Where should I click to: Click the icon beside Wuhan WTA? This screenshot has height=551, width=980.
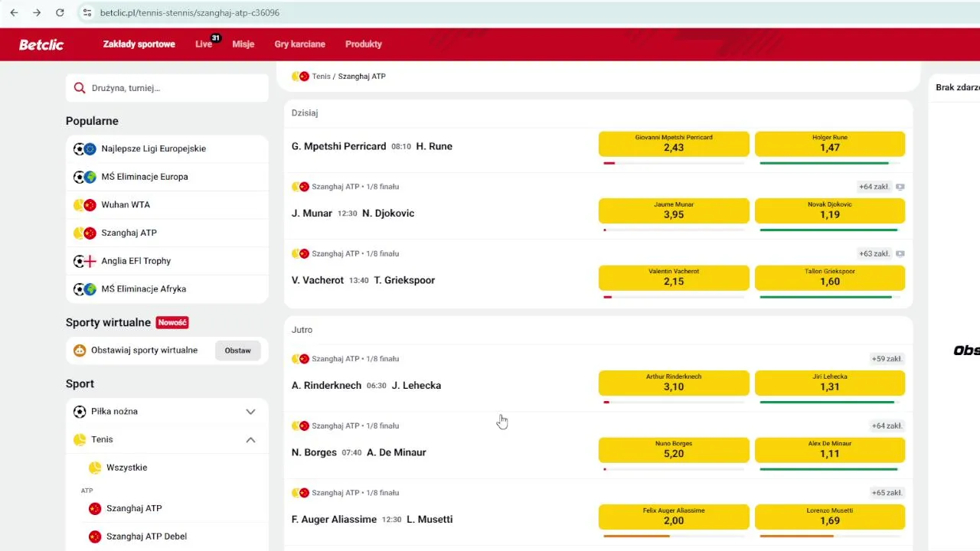84,205
